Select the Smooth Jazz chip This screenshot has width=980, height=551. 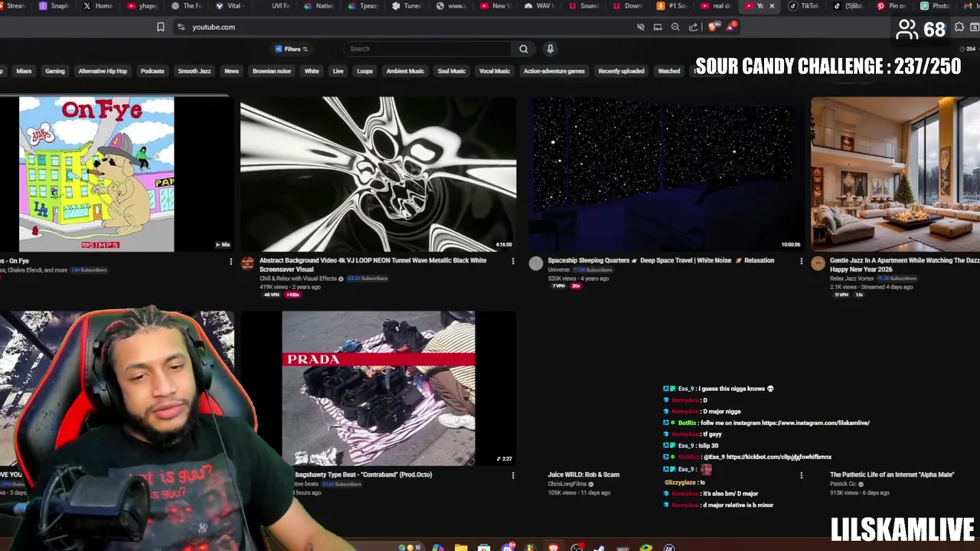pos(194,71)
